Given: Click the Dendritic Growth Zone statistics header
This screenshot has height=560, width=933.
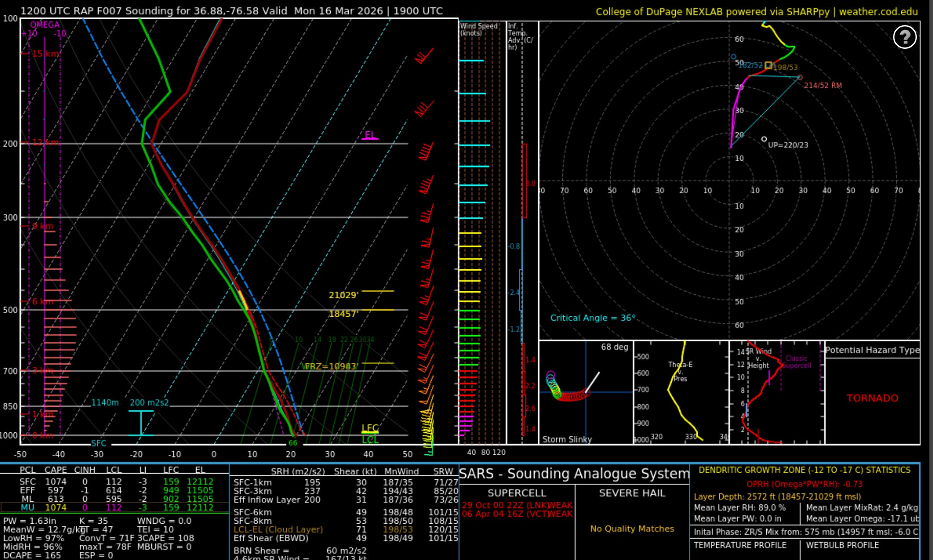Looking at the screenshot, I should coord(804,470).
